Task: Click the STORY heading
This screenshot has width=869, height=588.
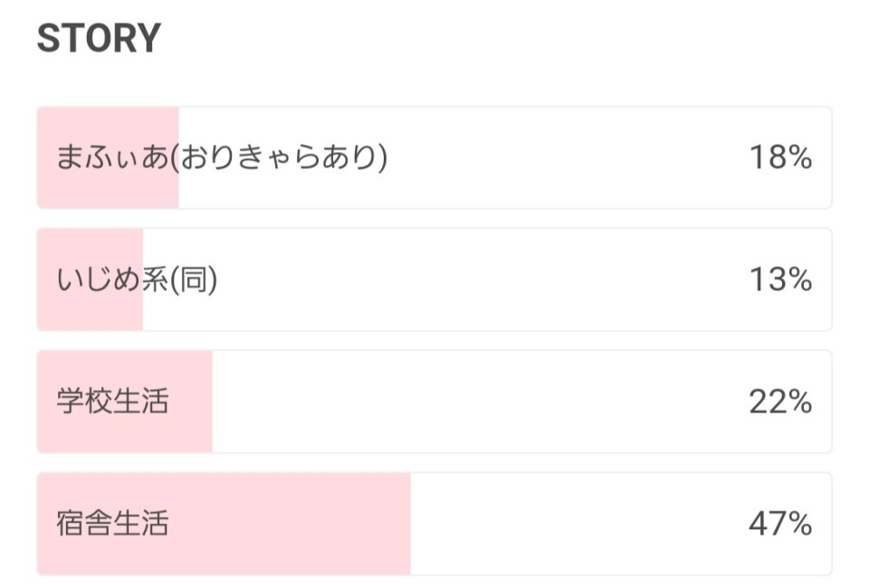Action: [x=99, y=38]
